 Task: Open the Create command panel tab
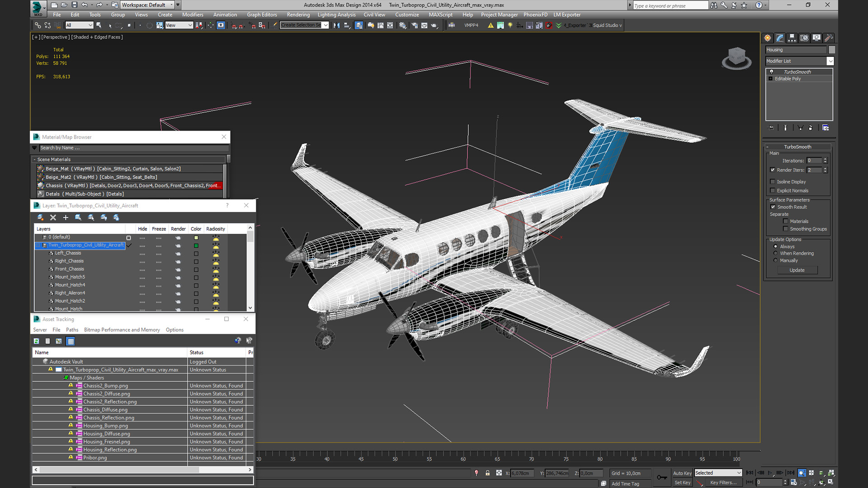(768, 38)
